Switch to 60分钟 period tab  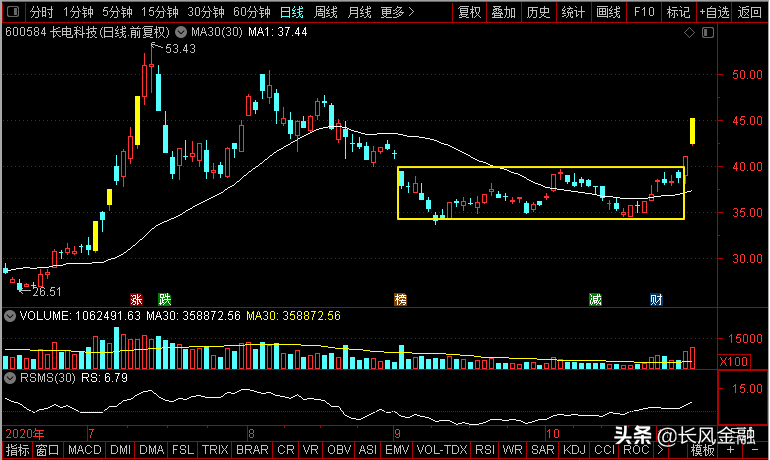(x=252, y=13)
